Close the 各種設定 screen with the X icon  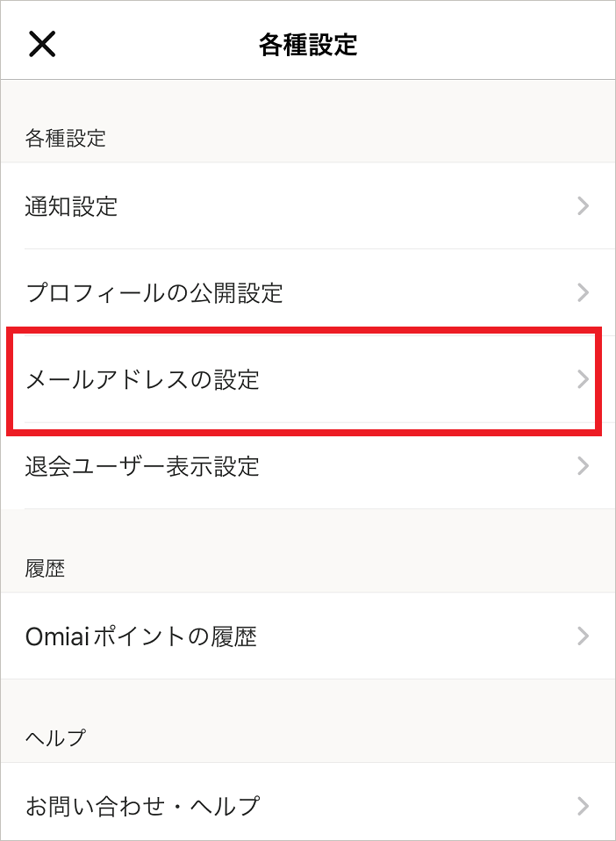pyautogui.click(x=42, y=44)
